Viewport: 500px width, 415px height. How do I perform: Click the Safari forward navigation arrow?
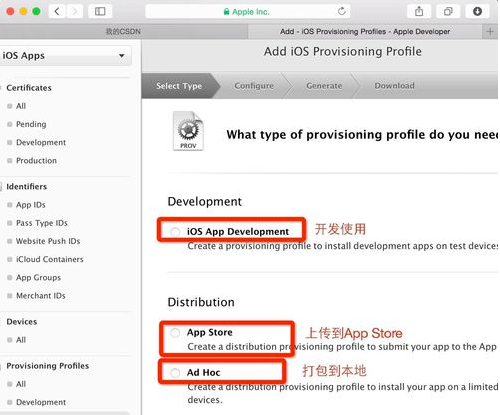tap(74, 12)
